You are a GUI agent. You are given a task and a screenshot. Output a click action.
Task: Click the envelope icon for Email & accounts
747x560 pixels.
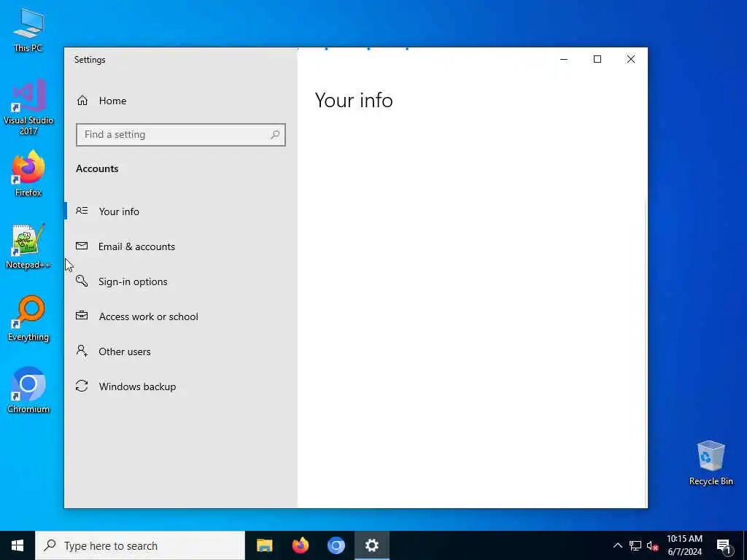(x=82, y=246)
